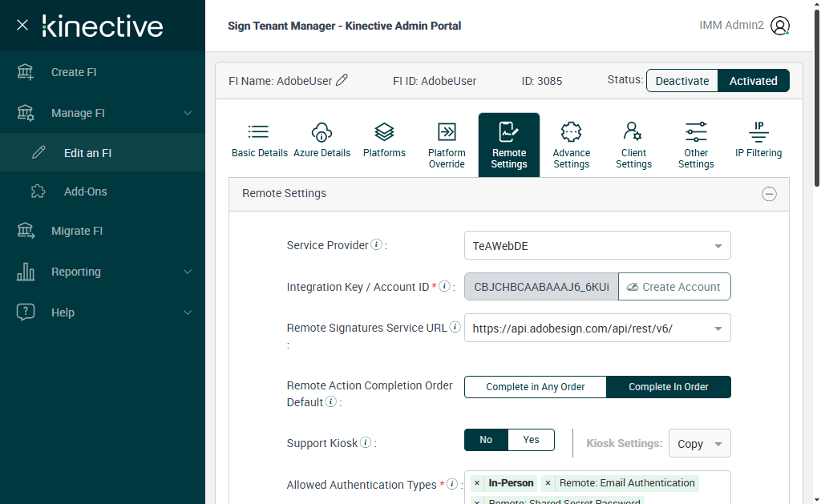The image size is (821, 504).
Task: Open Migrate FI menu item
Action: [x=103, y=231]
